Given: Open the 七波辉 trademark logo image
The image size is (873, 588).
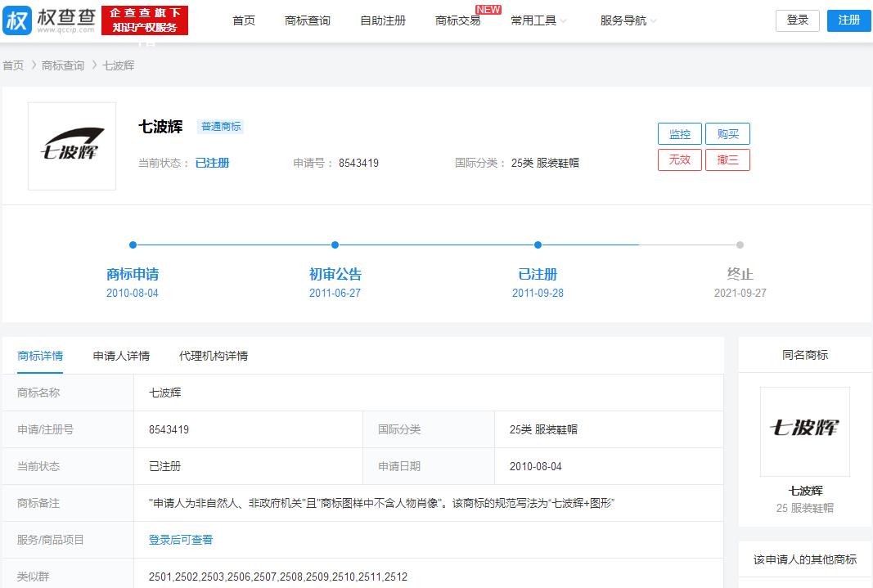Looking at the screenshot, I should [72, 146].
